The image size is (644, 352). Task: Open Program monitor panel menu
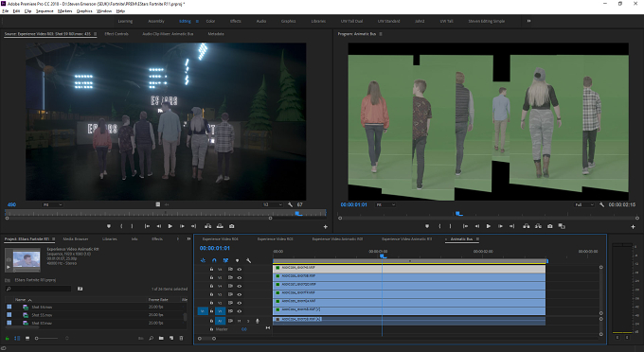pyautogui.click(x=381, y=34)
